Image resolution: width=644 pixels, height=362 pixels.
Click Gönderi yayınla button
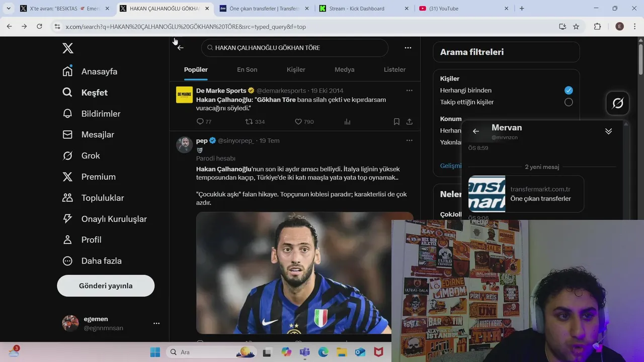pos(106,286)
